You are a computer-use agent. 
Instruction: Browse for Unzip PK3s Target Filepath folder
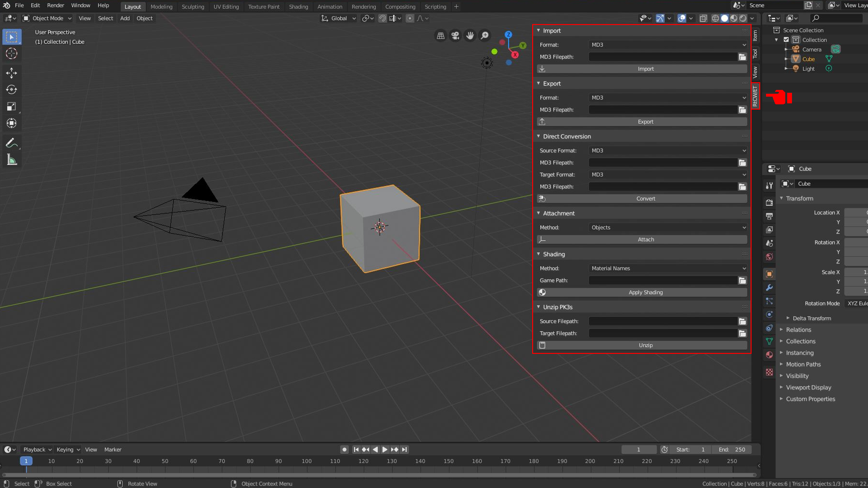click(x=742, y=333)
